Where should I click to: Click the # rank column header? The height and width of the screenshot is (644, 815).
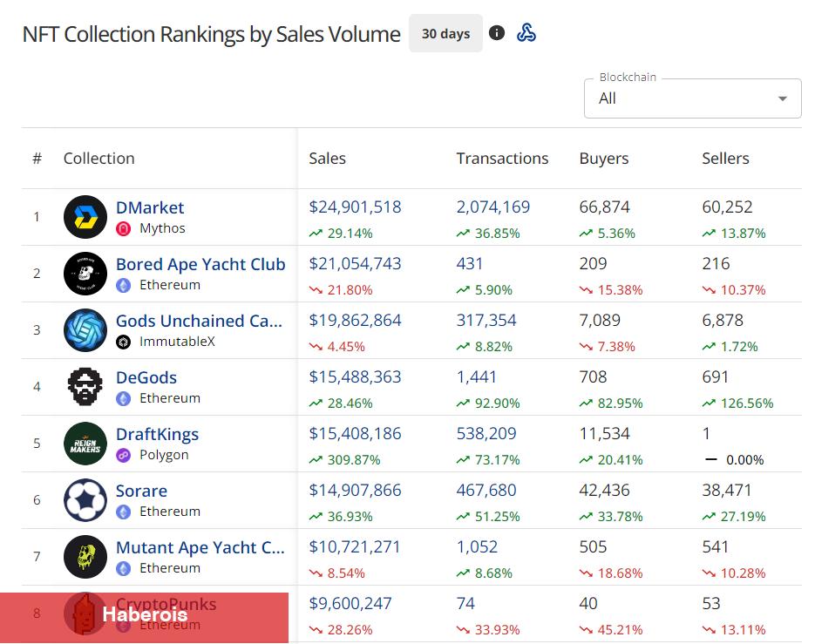[37, 159]
